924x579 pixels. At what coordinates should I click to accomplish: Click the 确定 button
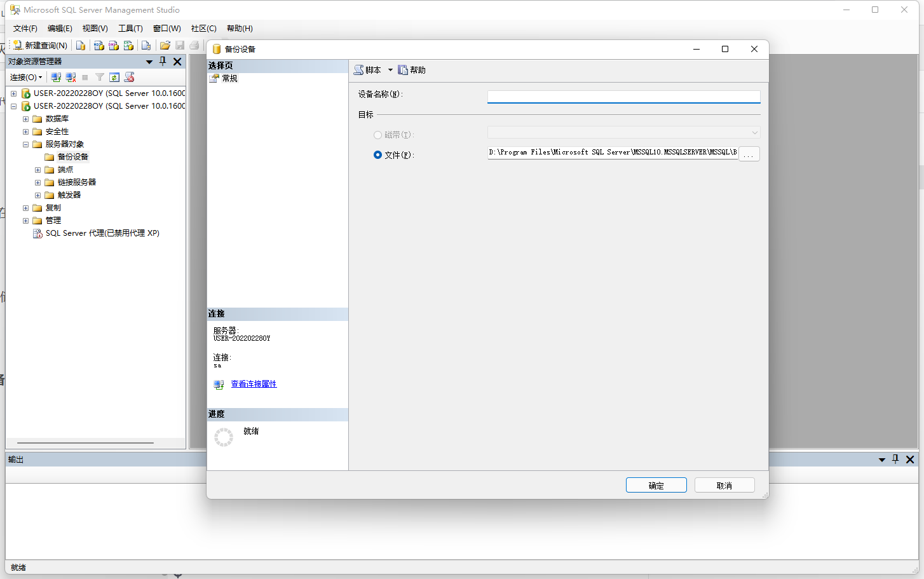[656, 485]
